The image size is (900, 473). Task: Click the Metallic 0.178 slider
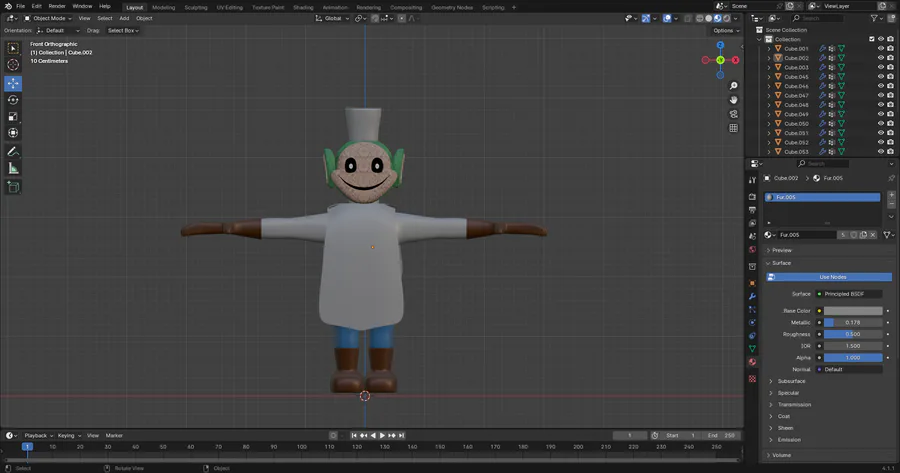(853, 323)
